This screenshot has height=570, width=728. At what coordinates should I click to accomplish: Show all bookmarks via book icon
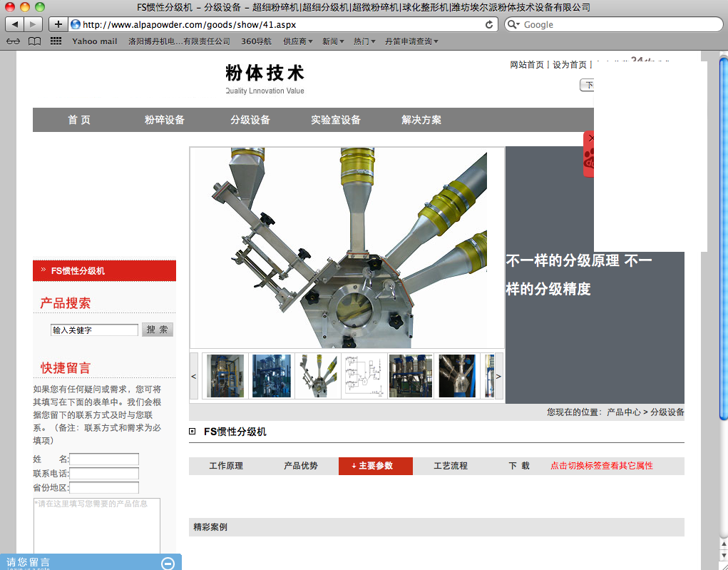coord(34,41)
